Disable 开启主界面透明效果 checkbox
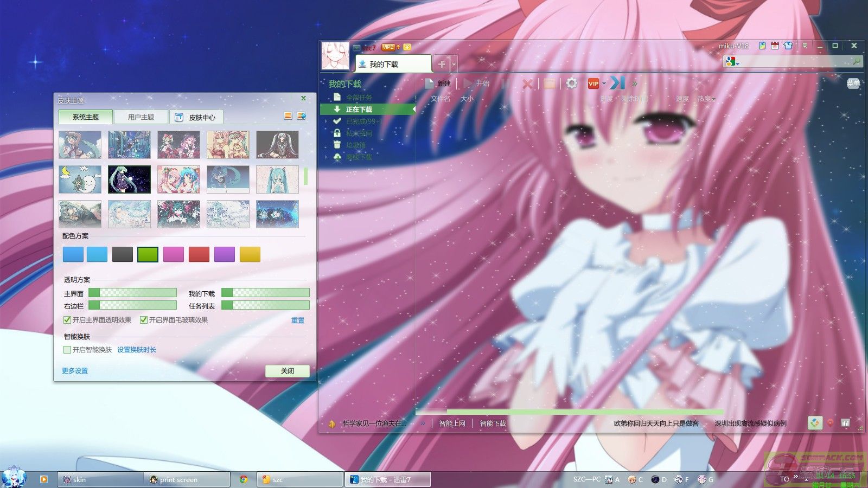 [67, 320]
